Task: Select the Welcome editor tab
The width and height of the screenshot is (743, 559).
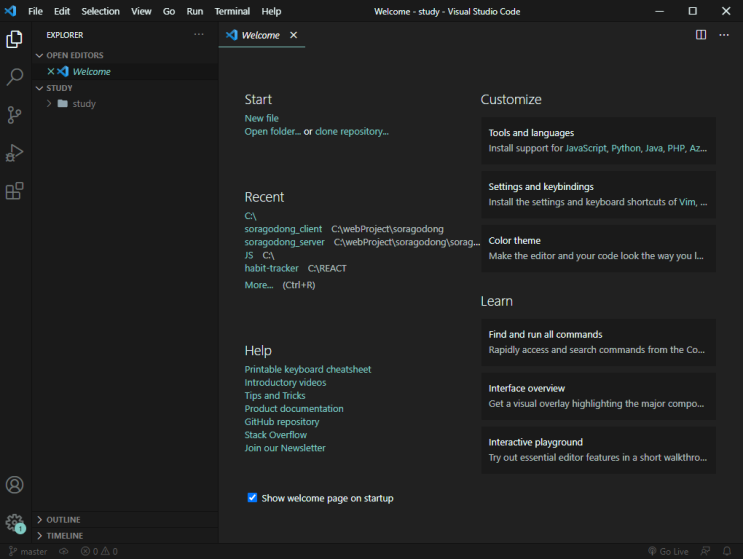Action: pyautogui.click(x=262, y=35)
